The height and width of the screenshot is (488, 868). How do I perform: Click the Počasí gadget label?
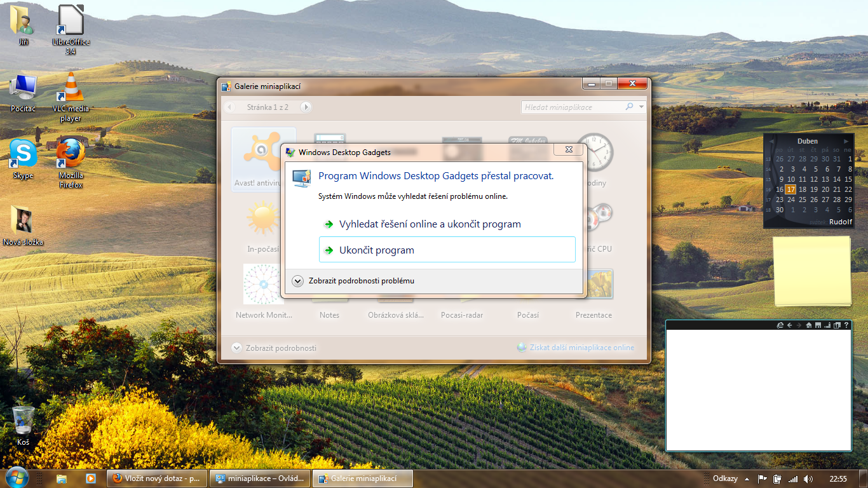point(528,315)
